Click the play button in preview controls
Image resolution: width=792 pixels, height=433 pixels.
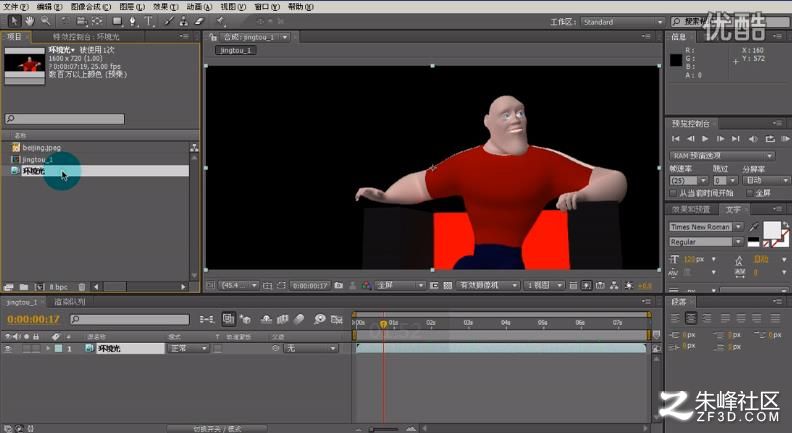click(x=706, y=138)
